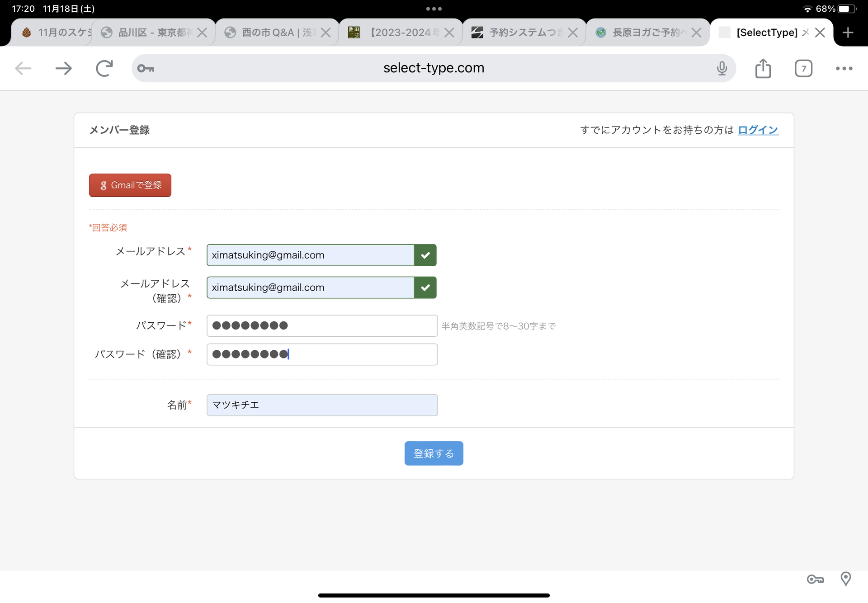Screen dimensions: 868x603
Task: Reload the select-type.com page
Action: 104,68
